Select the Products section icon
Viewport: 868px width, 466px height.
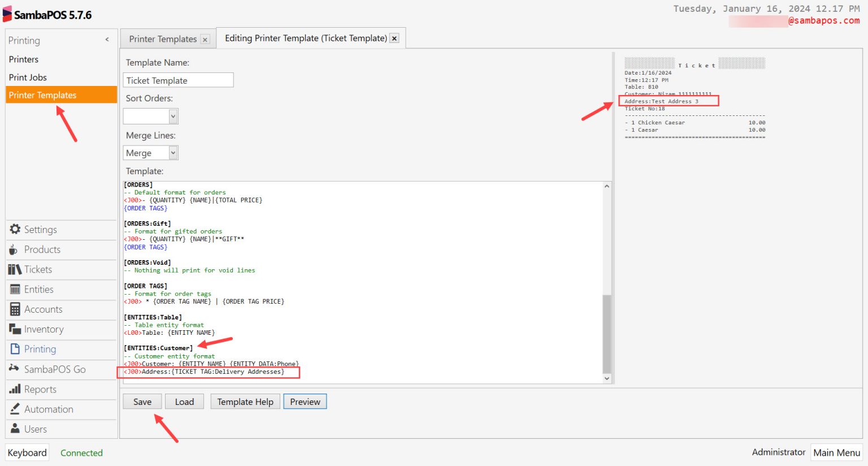pos(14,249)
